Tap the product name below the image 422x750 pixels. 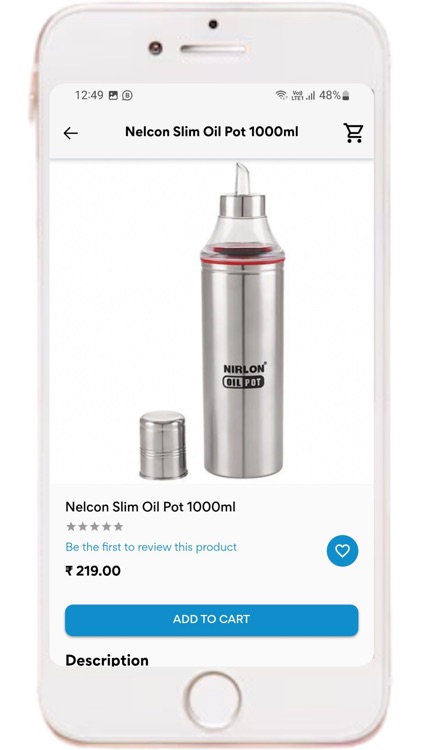(x=150, y=507)
